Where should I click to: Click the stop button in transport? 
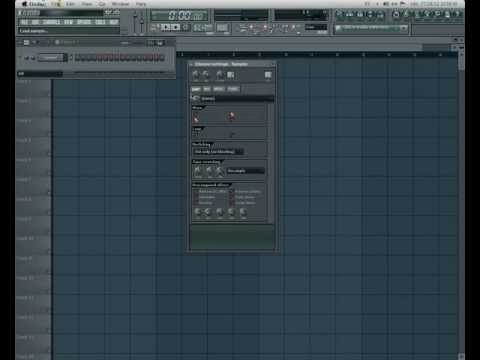(176, 27)
